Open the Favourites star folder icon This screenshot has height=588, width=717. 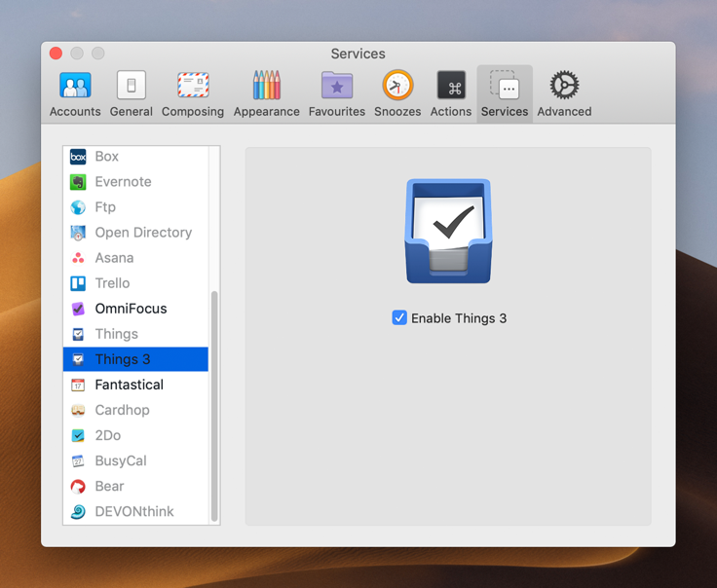pos(337,85)
